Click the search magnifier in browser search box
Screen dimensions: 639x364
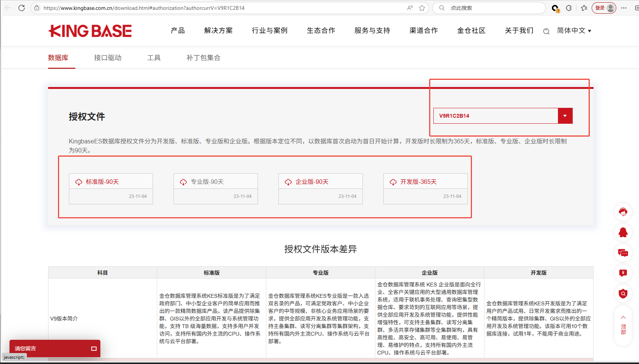point(442,8)
